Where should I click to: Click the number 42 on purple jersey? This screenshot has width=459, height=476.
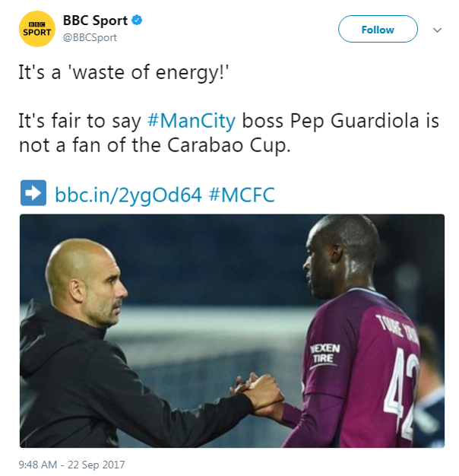[402, 392]
